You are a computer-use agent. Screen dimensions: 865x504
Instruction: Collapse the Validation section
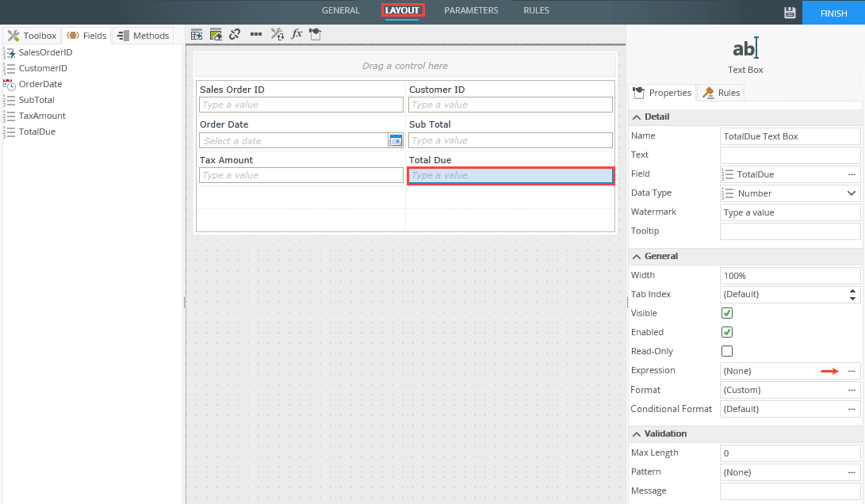[x=637, y=433]
